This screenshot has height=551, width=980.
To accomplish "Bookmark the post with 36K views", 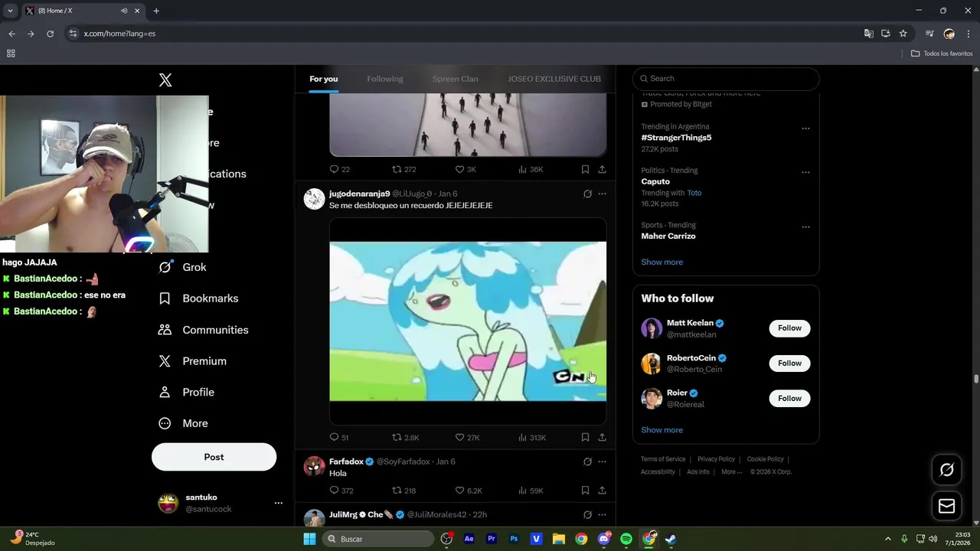I will [x=585, y=169].
